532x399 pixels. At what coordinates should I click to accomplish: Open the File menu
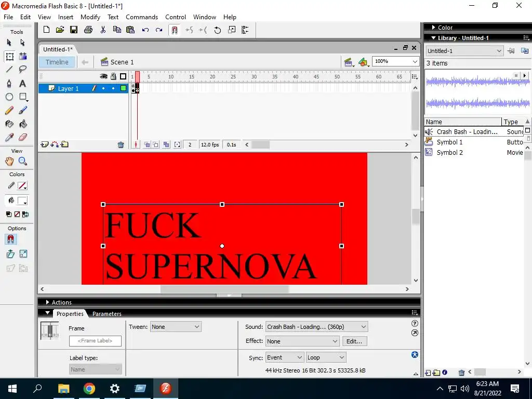(x=8, y=17)
